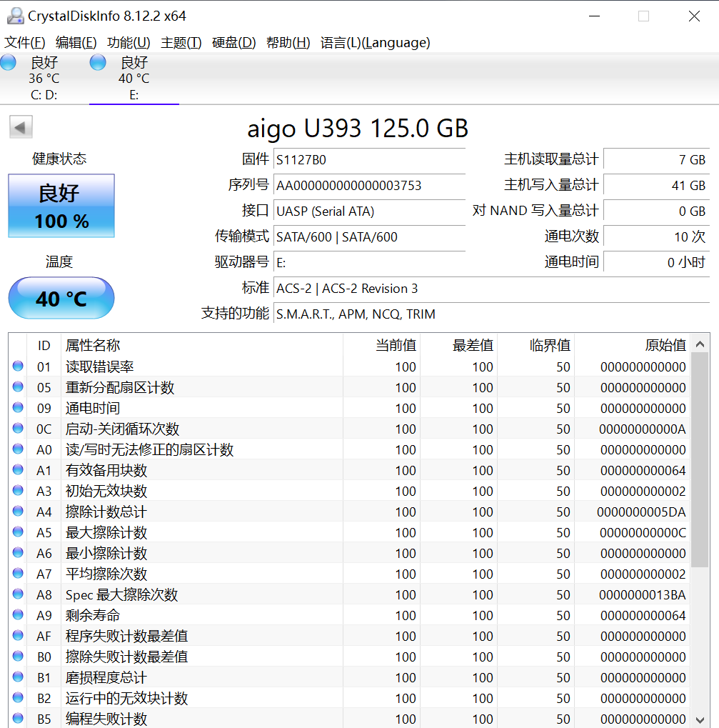Viewport: 719px width, 728px height.
Task: Click the blue health dot above the C: D: drive
Action: [x=8, y=62]
